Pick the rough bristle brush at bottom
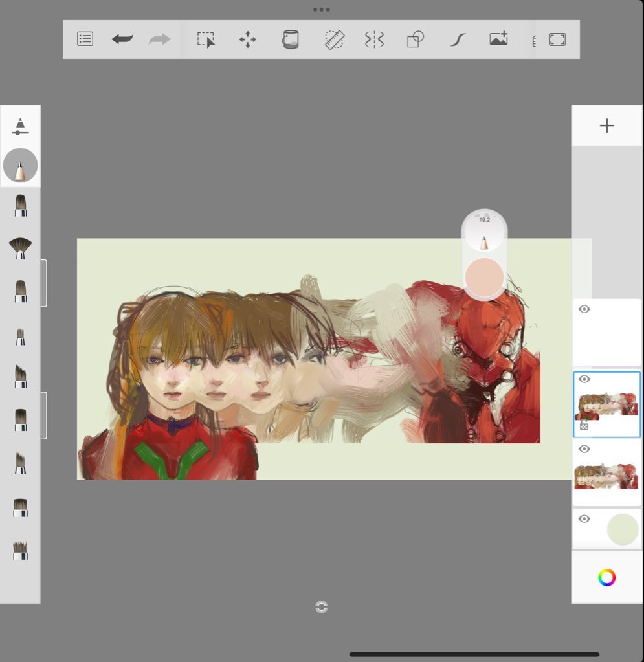The height and width of the screenshot is (662, 644). (20, 551)
